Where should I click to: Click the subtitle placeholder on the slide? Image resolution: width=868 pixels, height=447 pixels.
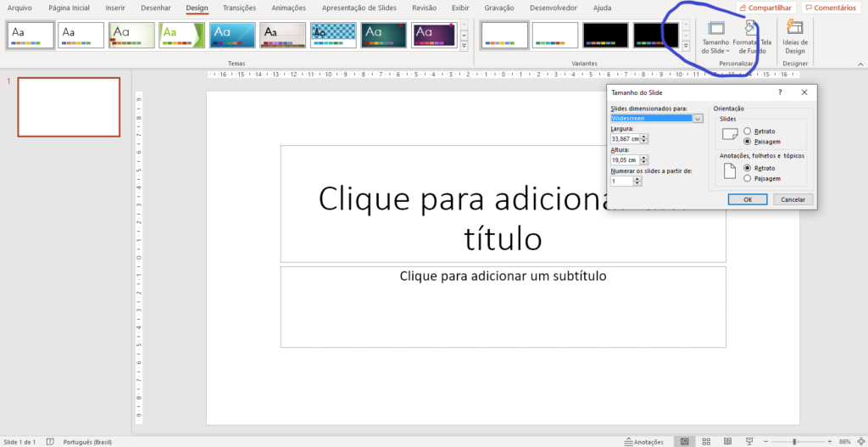[x=504, y=307]
